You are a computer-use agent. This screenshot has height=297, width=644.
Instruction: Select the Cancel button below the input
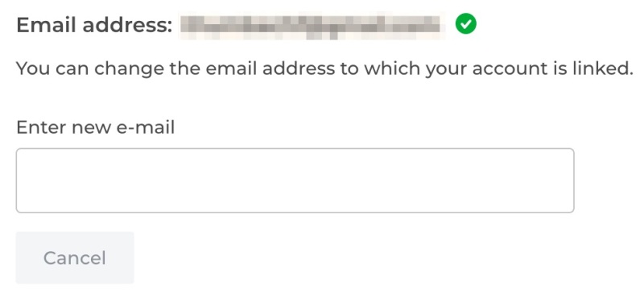tap(75, 258)
